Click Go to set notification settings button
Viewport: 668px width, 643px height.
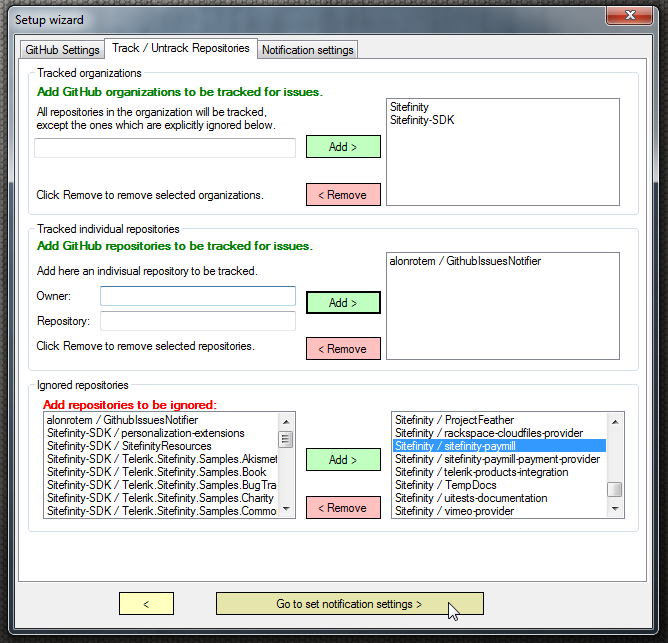pos(350,604)
